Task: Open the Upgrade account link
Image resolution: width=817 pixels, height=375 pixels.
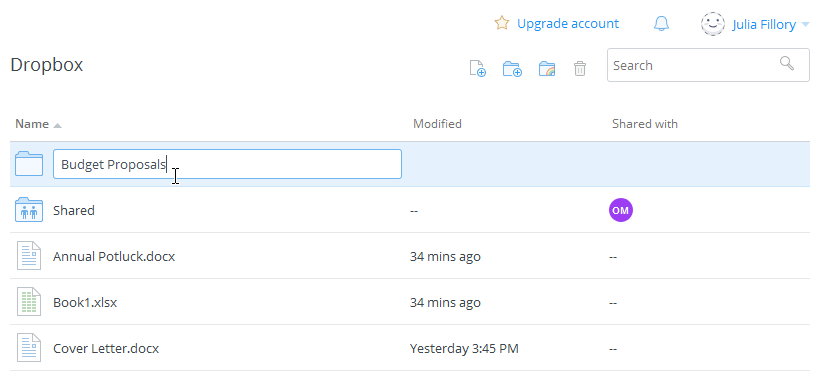Action: (x=568, y=23)
